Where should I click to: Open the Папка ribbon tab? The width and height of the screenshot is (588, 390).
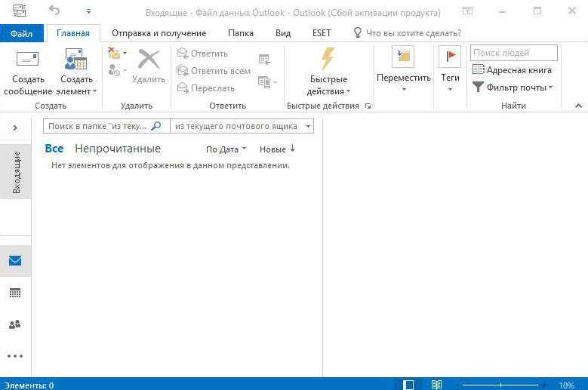(241, 33)
